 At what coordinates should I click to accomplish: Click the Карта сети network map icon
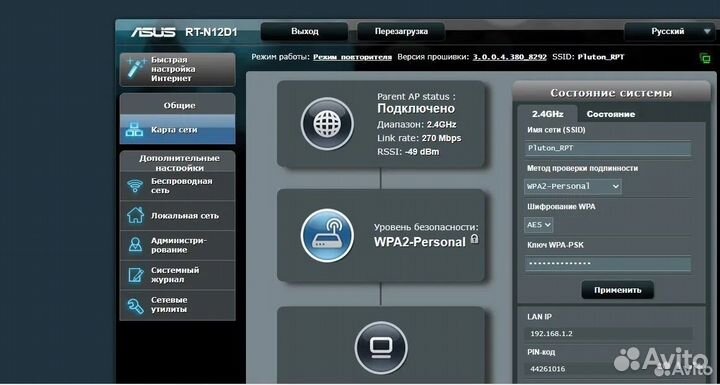134,130
